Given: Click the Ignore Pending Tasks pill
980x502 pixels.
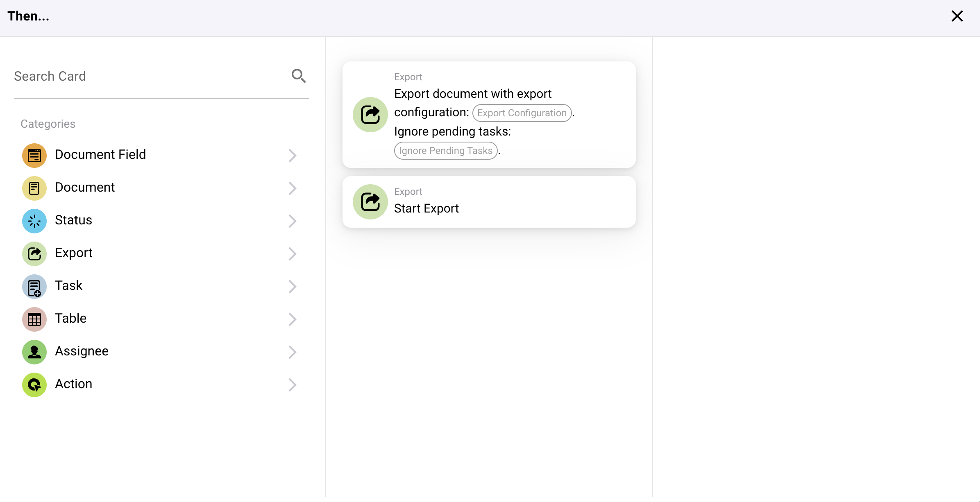Looking at the screenshot, I should (x=445, y=151).
